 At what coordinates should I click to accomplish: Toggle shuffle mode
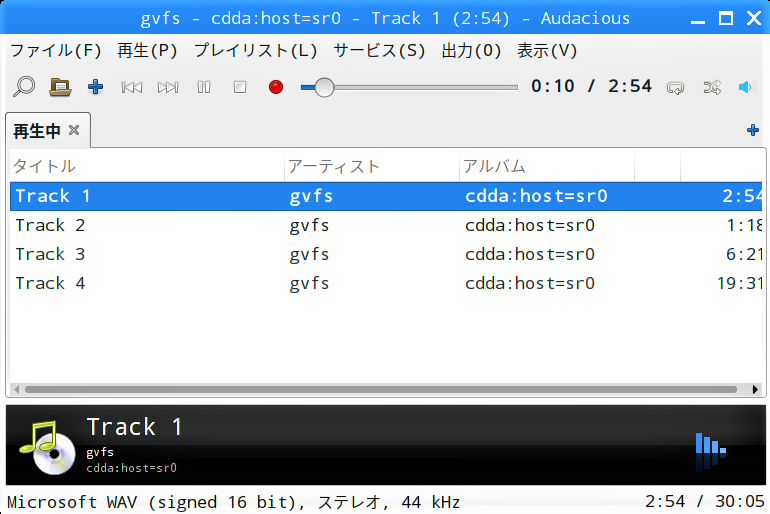click(x=712, y=87)
